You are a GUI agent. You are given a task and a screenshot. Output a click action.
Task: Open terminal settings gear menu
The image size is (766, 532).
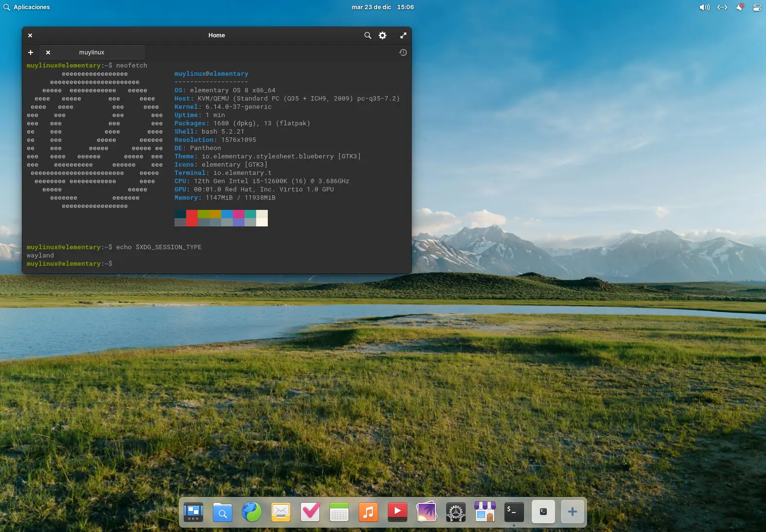383,35
